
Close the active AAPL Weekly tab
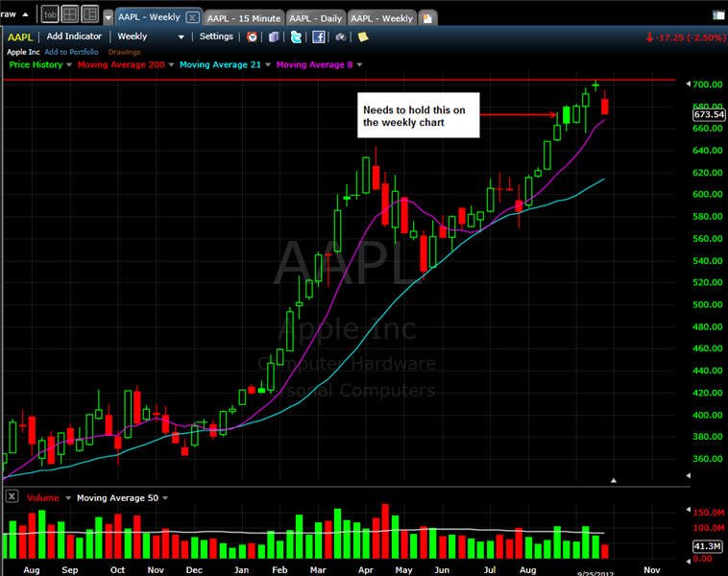[192, 17]
